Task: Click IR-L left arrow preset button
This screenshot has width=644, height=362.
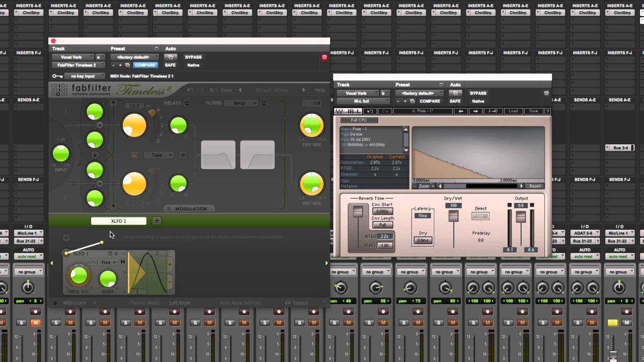Action: point(460,111)
